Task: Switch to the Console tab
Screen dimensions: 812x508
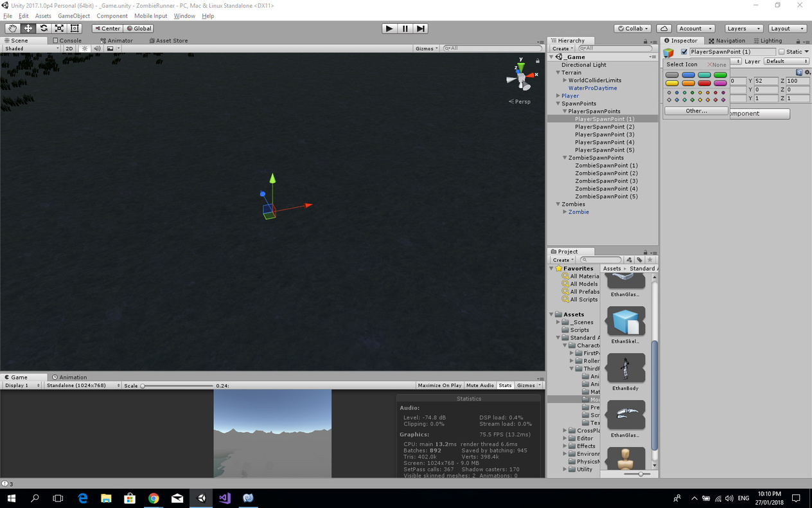Action: (67, 41)
